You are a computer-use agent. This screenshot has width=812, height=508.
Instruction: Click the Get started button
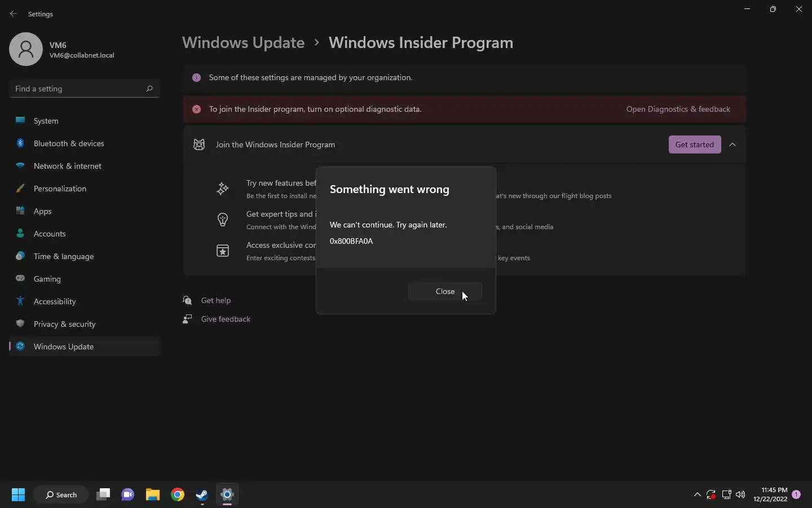coord(695,144)
